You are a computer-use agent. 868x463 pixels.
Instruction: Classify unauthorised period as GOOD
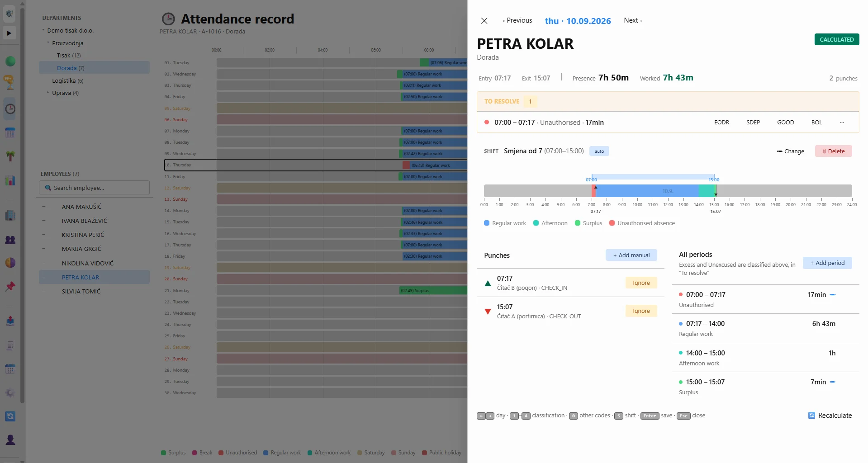coord(785,123)
